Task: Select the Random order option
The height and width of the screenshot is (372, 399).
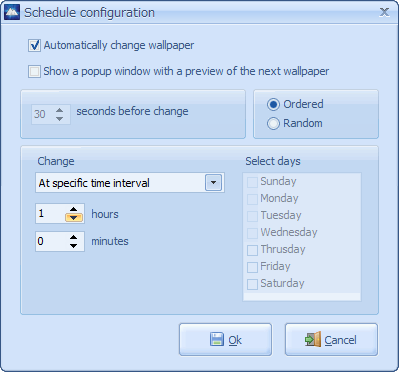Action: (273, 124)
